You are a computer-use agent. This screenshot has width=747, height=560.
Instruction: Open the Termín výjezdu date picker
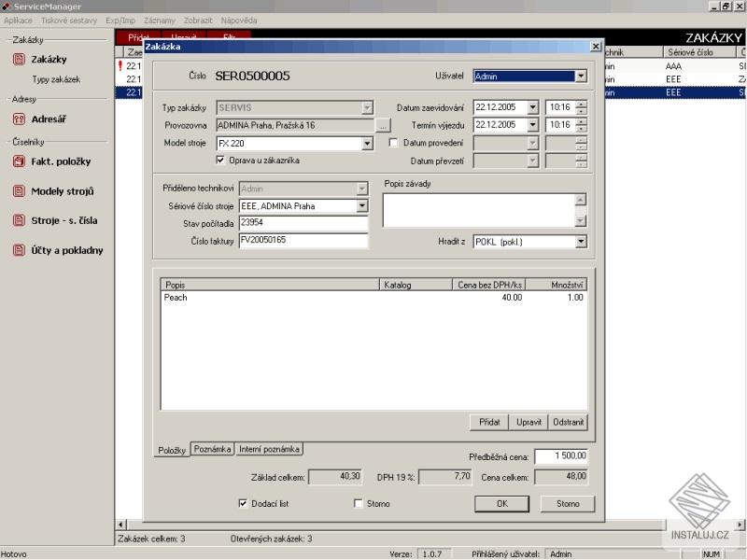pos(532,125)
